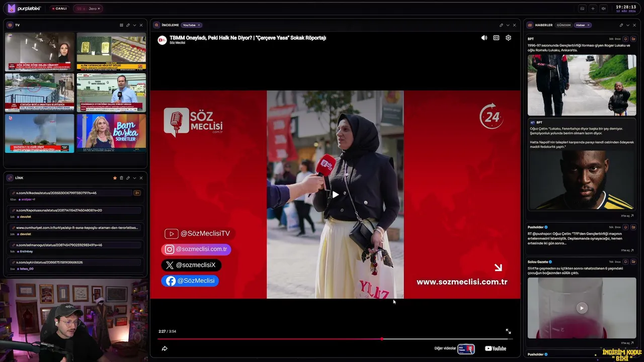Viewport: 644px width, 362px height.
Task: Click the trash icon in the Link panel
Action: click(x=121, y=178)
